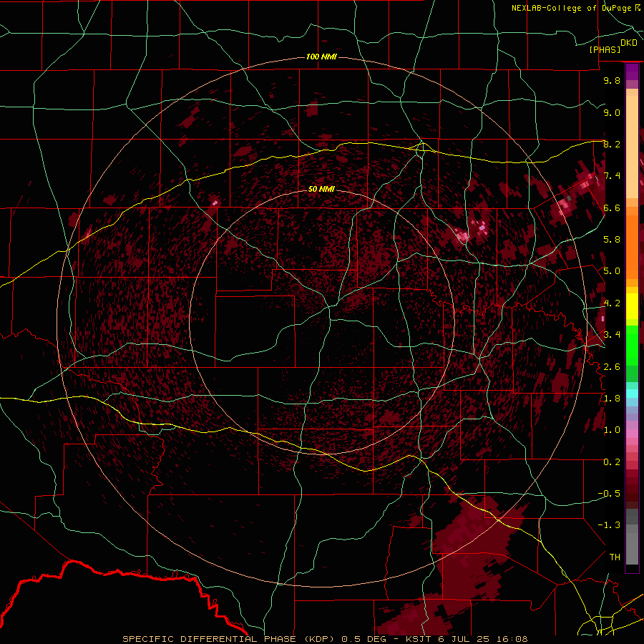Click the 50 NMI range ring label
This screenshot has height=644, width=644.
[321, 189]
